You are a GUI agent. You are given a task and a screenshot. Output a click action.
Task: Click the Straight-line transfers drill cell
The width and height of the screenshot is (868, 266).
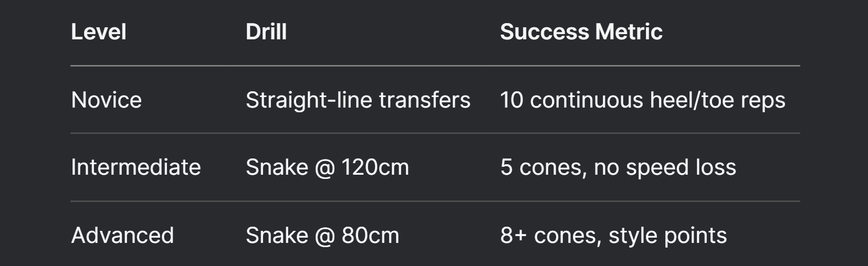[358, 100]
